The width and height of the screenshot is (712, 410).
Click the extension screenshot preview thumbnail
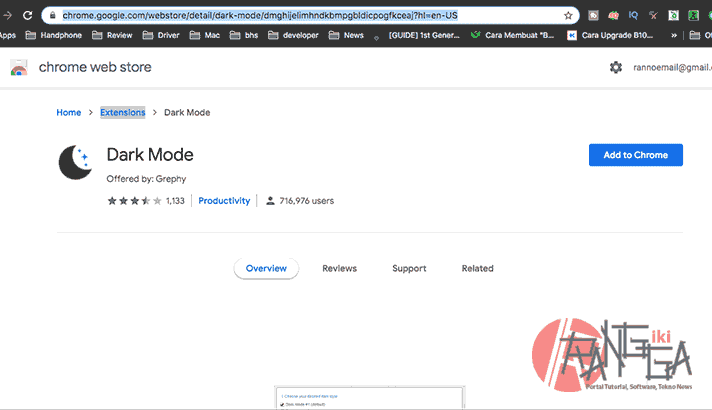click(370, 398)
